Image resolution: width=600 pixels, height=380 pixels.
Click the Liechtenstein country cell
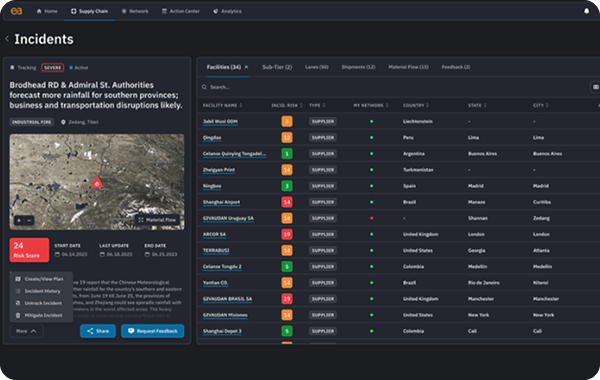[417, 121]
